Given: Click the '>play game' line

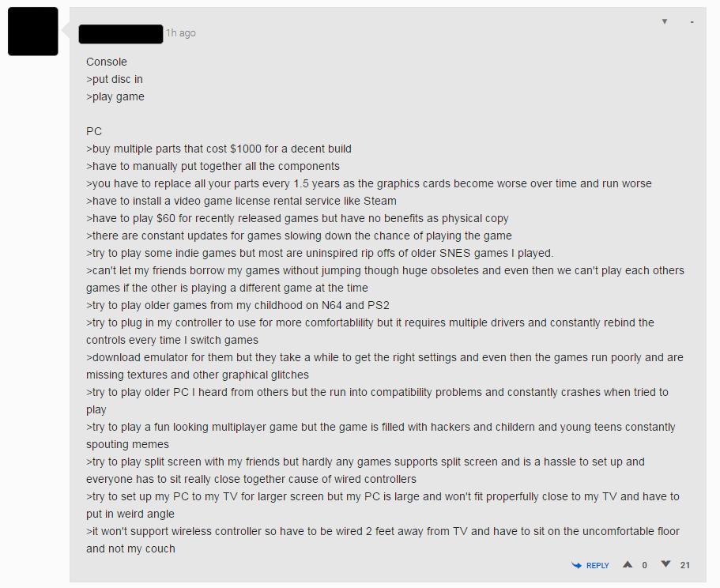Looking at the screenshot, I should pyautogui.click(x=115, y=97).
